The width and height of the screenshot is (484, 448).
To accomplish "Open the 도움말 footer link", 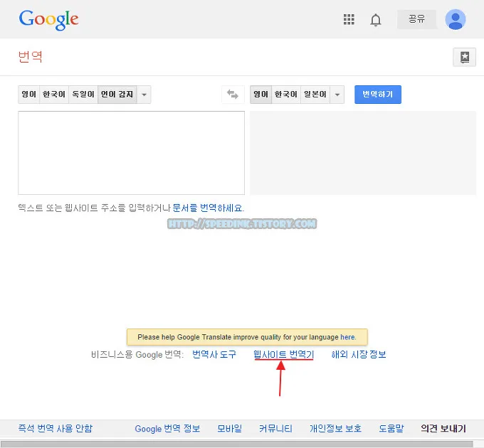I will coord(391,428).
